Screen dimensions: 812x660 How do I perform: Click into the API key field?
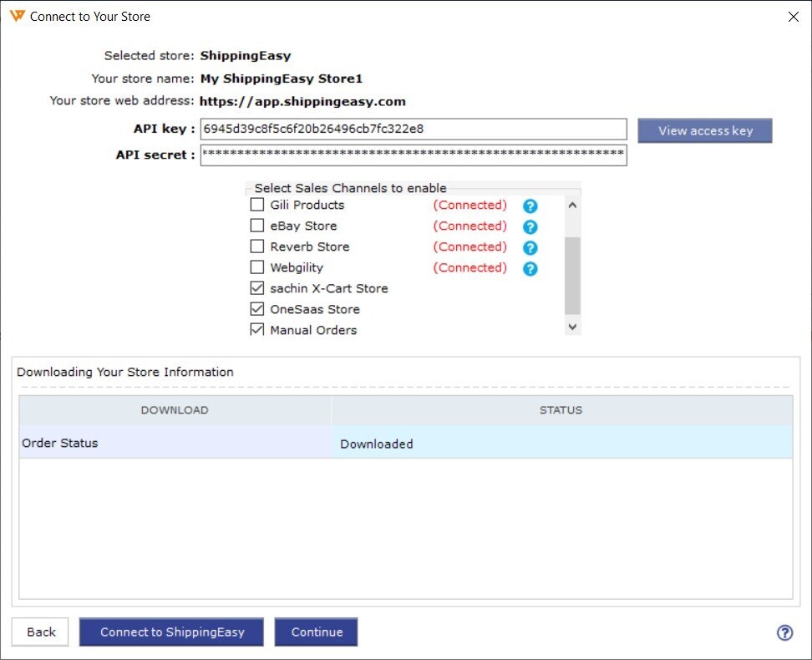pos(414,129)
